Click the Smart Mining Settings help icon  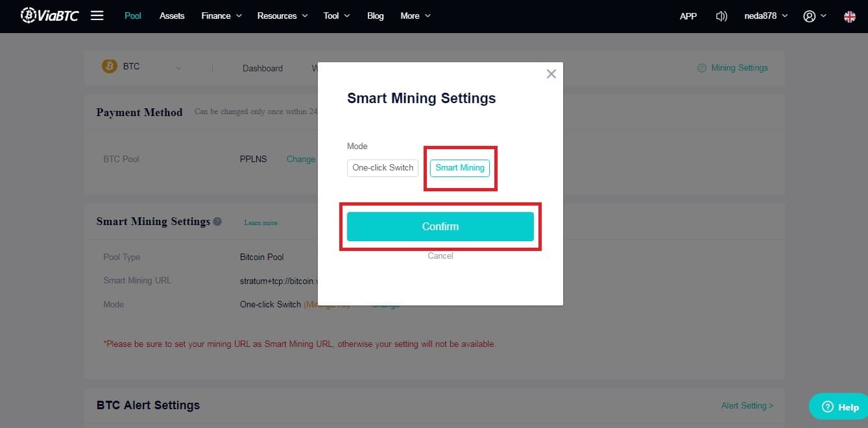click(x=217, y=221)
